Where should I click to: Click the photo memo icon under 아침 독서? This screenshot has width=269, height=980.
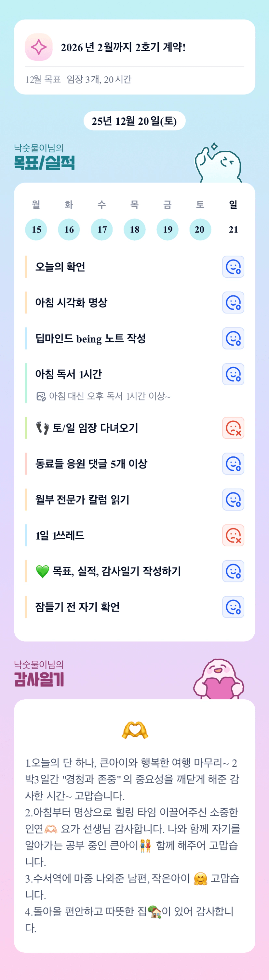coord(41,396)
